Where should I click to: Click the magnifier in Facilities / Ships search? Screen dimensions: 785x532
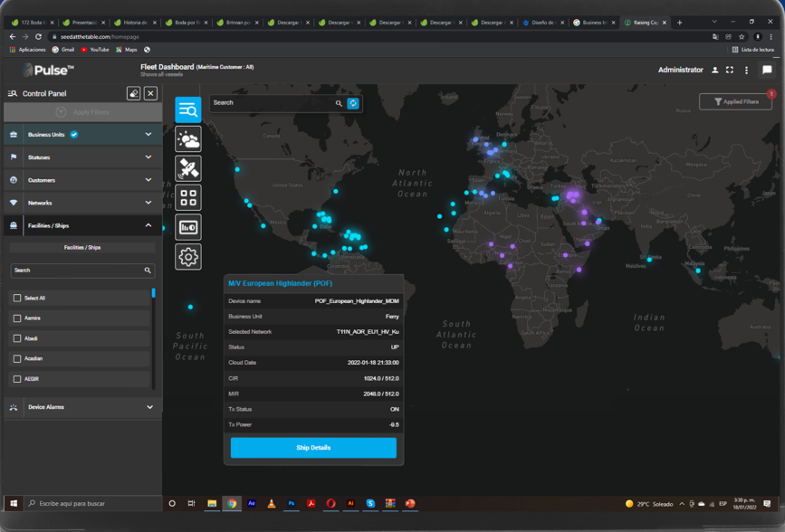tap(148, 271)
